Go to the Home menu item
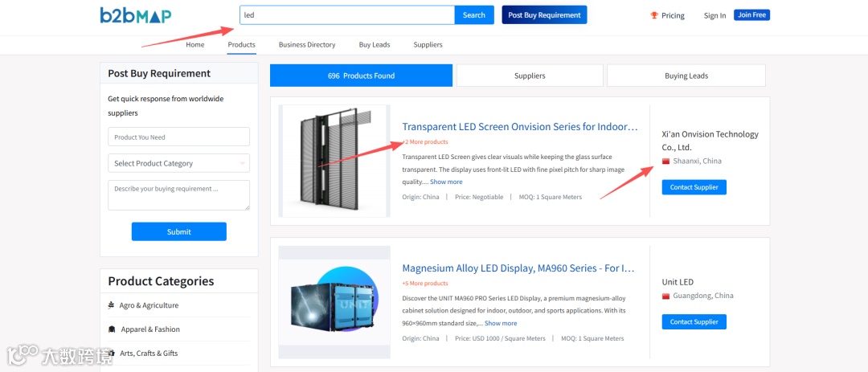This screenshot has width=868, height=372. (x=194, y=45)
